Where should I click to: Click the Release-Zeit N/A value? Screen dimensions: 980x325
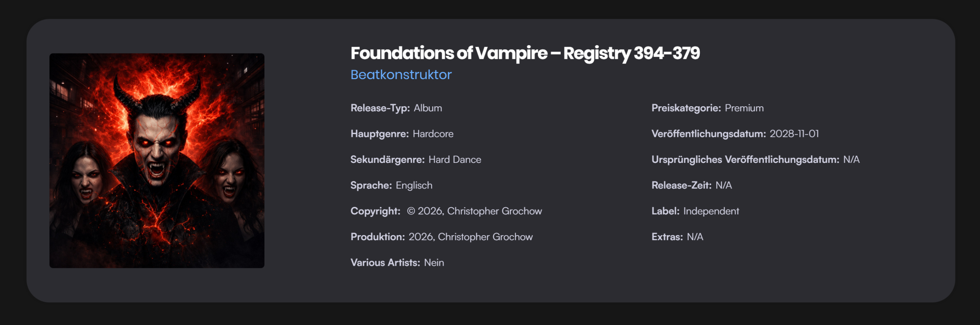pyautogui.click(x=724, y=185)
